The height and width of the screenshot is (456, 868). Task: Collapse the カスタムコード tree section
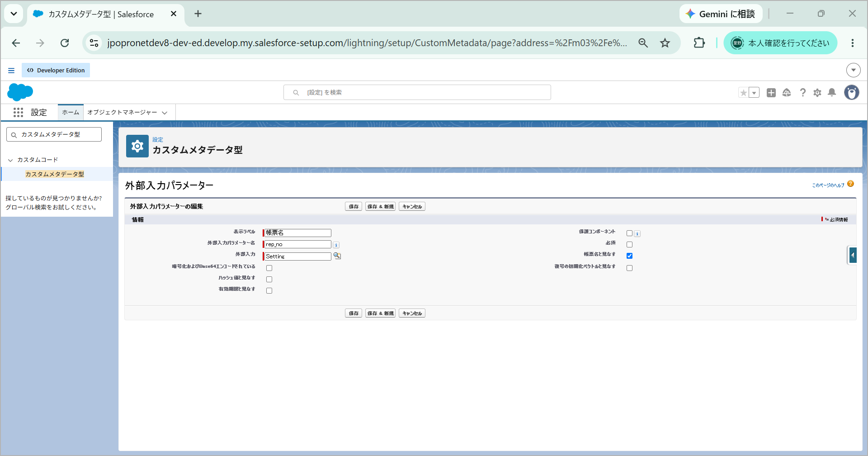tap(10, 160)
